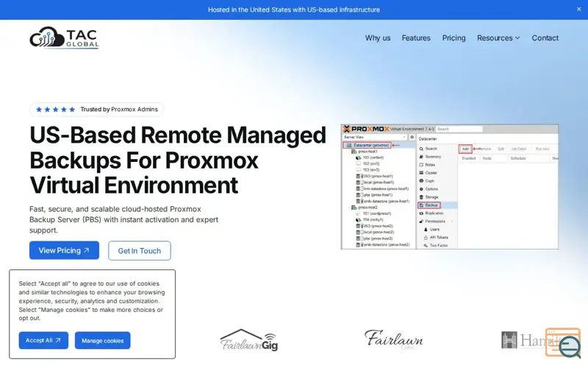Open the Contact page link

[545, 38]
